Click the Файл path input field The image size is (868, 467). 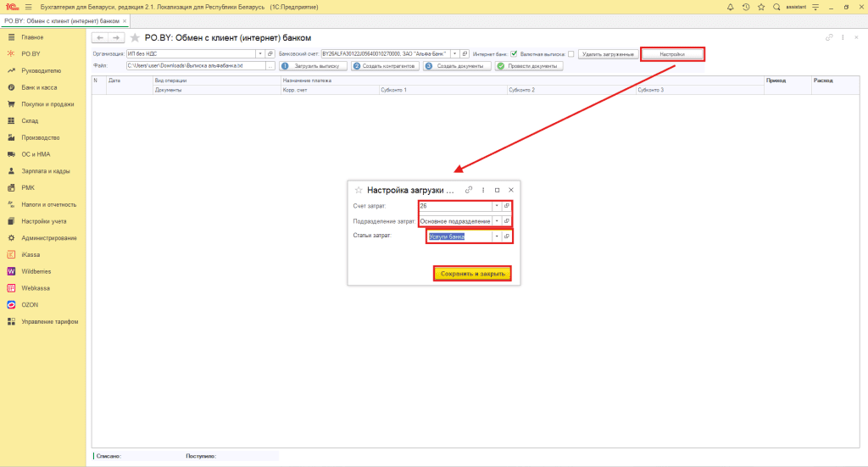195,65
